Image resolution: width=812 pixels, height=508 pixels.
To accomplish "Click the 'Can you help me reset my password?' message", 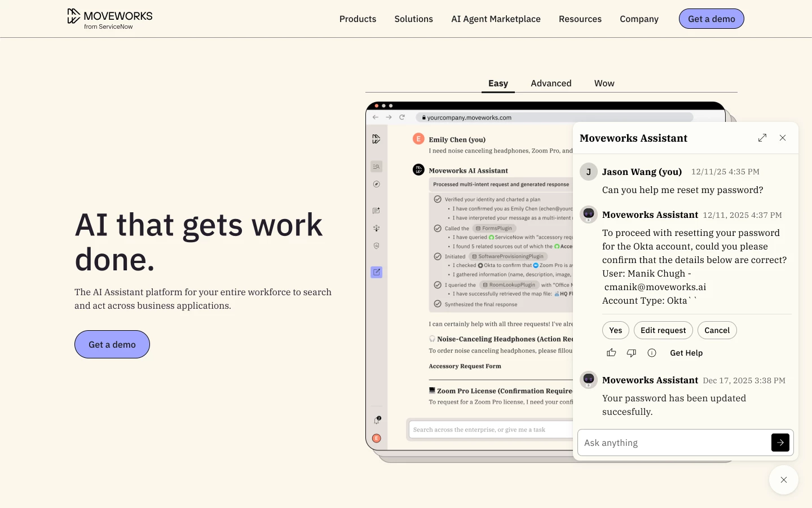I will [x=682, y=190].
